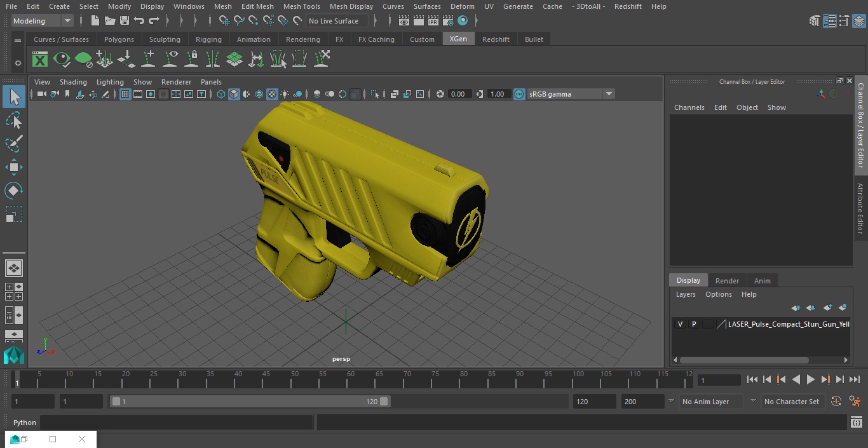
Task: Go to start of playback range
Action: click(x=752, y=379)
